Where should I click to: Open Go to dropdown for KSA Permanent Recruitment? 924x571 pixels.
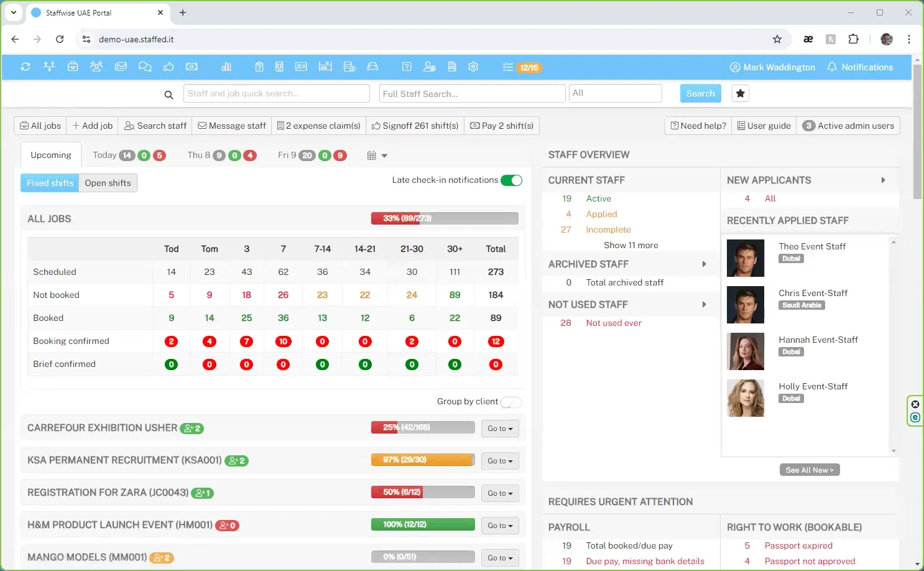click(500, 461)
